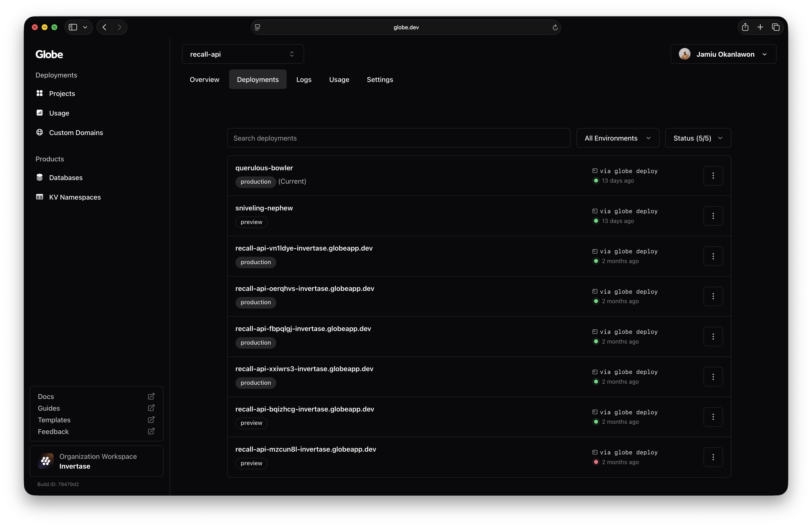Click the Usage chart icon in the sidebar

(x=39, y=113)
